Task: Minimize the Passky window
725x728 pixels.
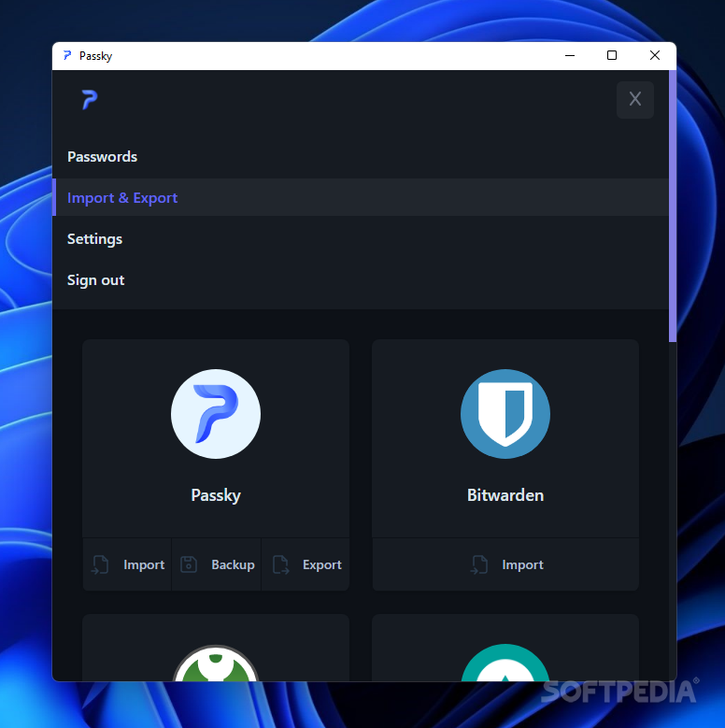Action: (x=570, y=56)
